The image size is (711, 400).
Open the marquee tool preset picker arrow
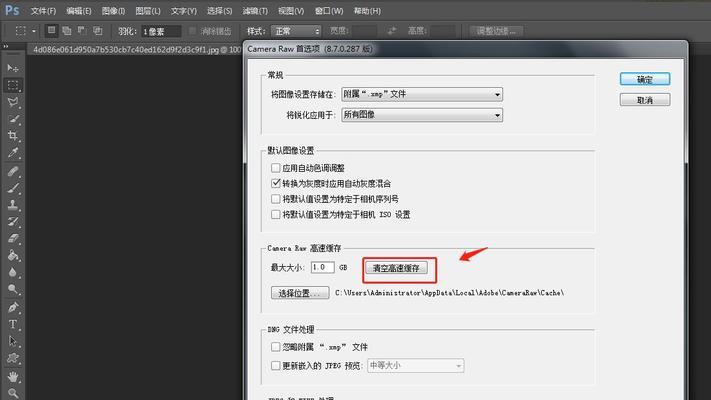[34, 31]
